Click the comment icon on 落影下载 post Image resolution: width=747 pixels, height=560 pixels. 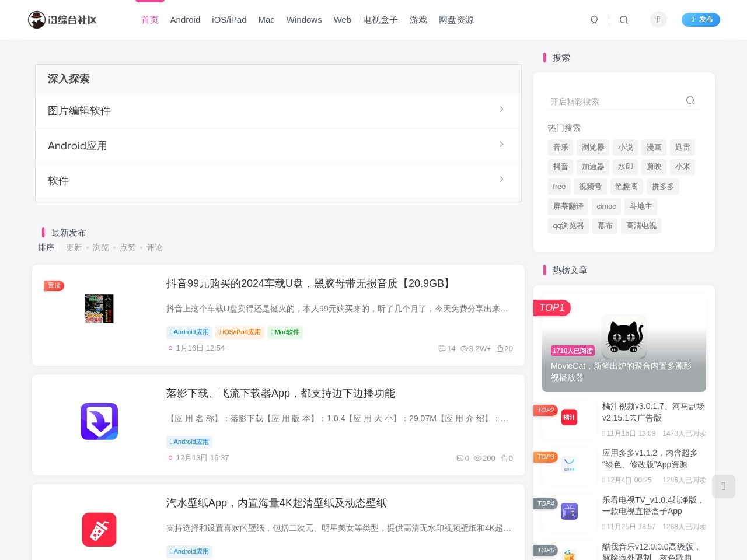coord(460,458)
